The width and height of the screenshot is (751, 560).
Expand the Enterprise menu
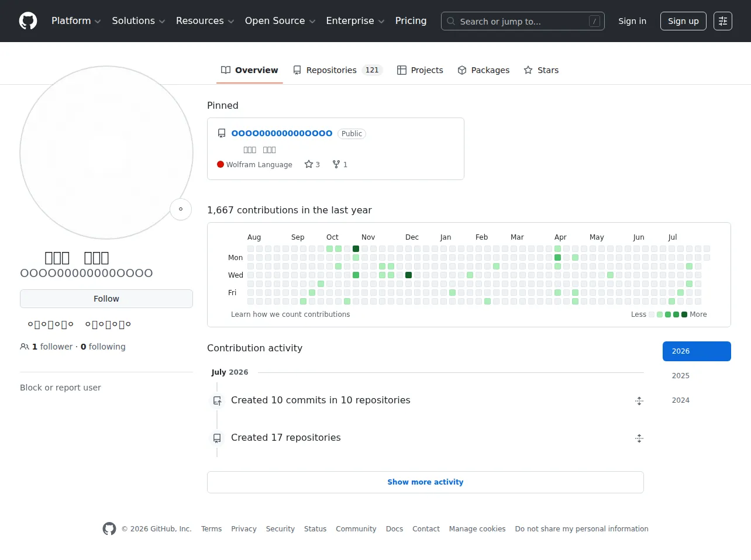pyautogui.click(x=355, y=21)
